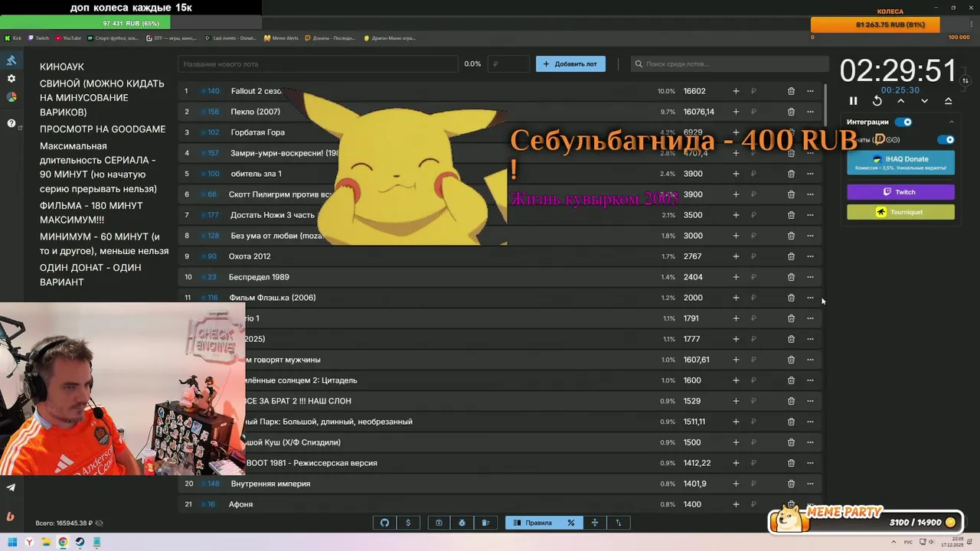Viewport: 980px width, 551px height.
Task: Add amount to the Фильм Флэш.ка (2006) lot
Action: click(x=736, y=298)
